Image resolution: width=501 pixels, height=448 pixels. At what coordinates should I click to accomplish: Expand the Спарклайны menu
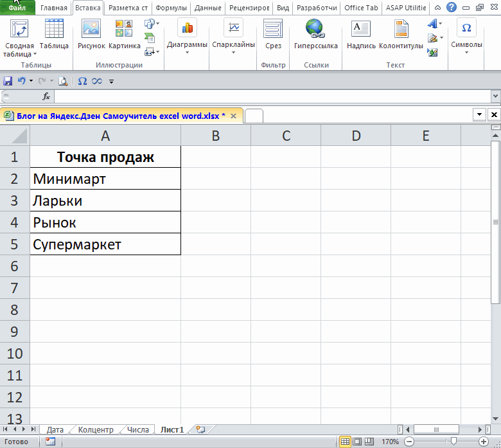(234, 36)
